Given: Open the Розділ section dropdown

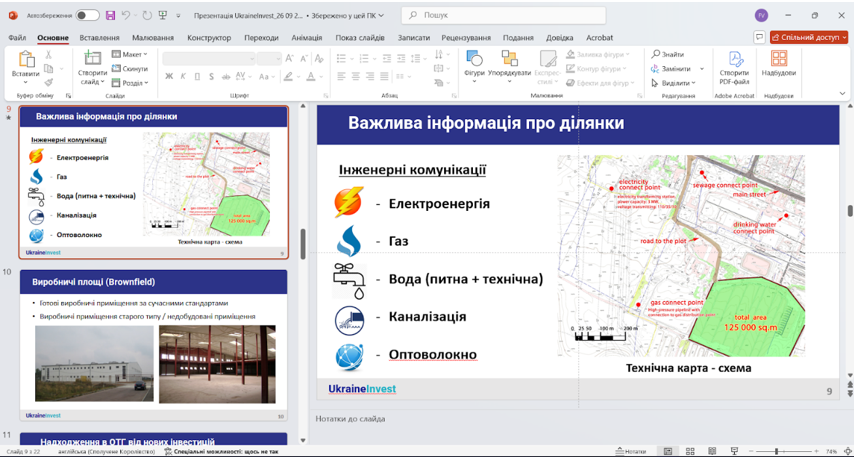Looking at the screenshot, I should point(130,83).
